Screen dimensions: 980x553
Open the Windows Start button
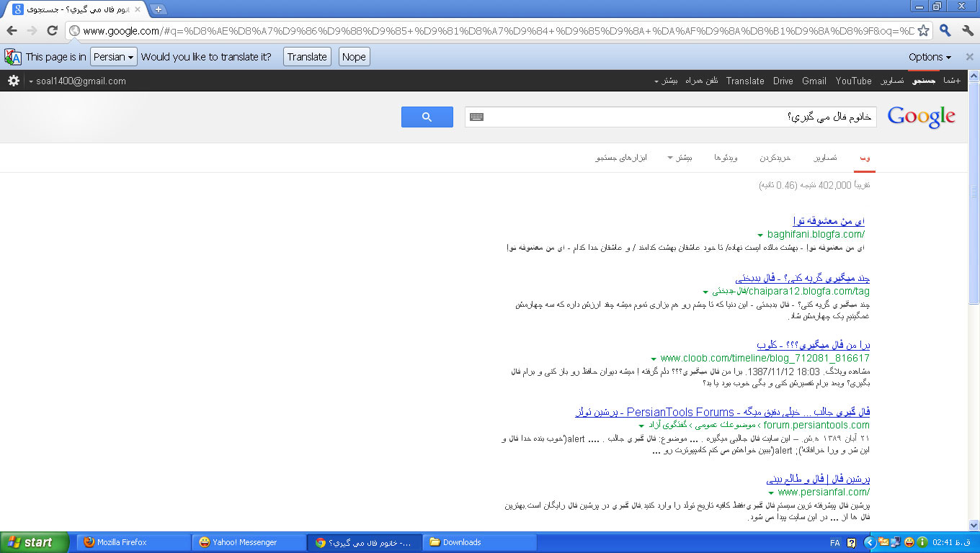click(34, 542)
